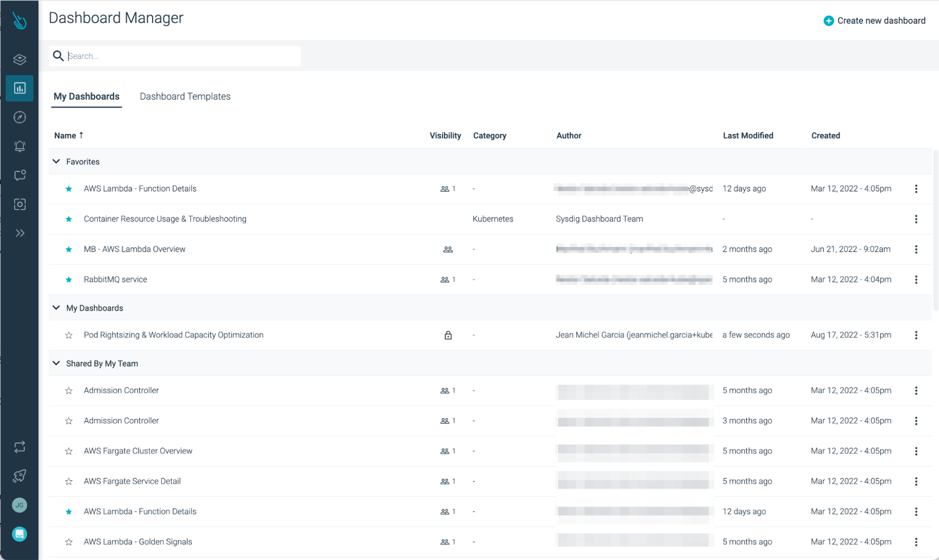Open the JG user avatar menu
The width and height of the screenshot is (939, 560).
(20, 505)
